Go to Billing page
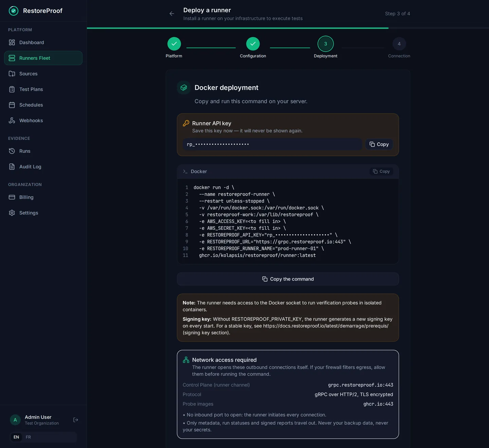The width and height of the screenshot is (489, 448). 43,197
